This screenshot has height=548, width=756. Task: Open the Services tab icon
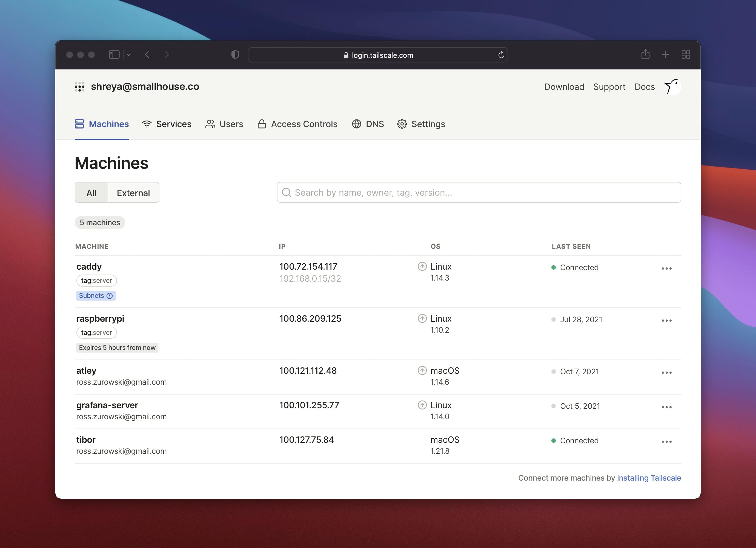148,124
